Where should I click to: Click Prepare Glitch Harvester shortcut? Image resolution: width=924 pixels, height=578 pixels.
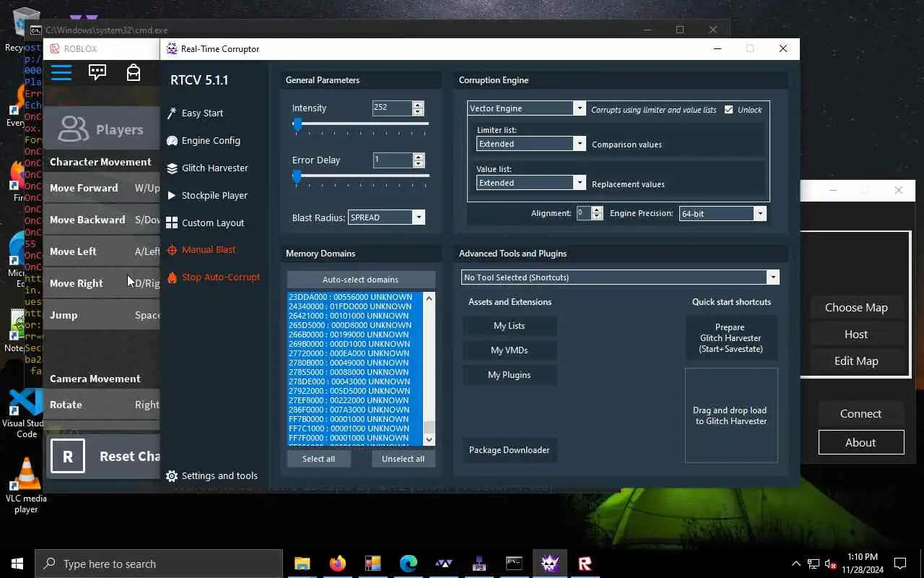731,338
